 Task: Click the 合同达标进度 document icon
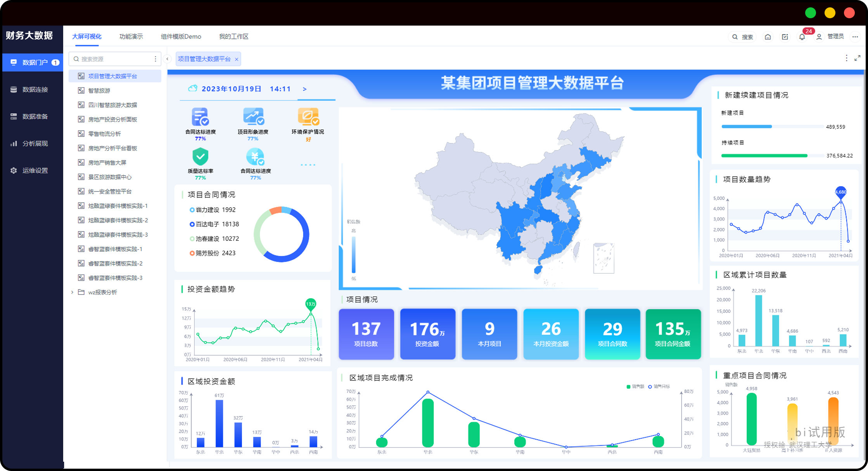[x=200, y=117]
